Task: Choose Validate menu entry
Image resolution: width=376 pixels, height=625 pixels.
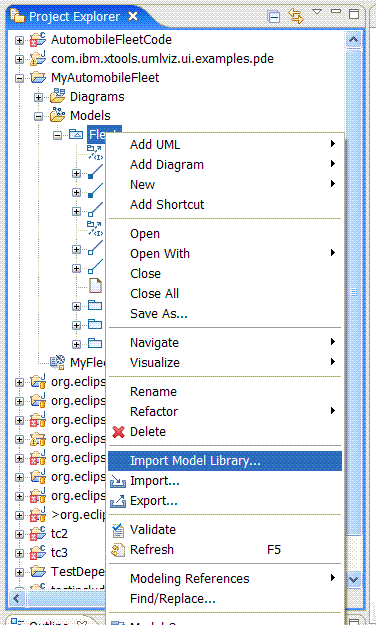Action: [225, 530]
